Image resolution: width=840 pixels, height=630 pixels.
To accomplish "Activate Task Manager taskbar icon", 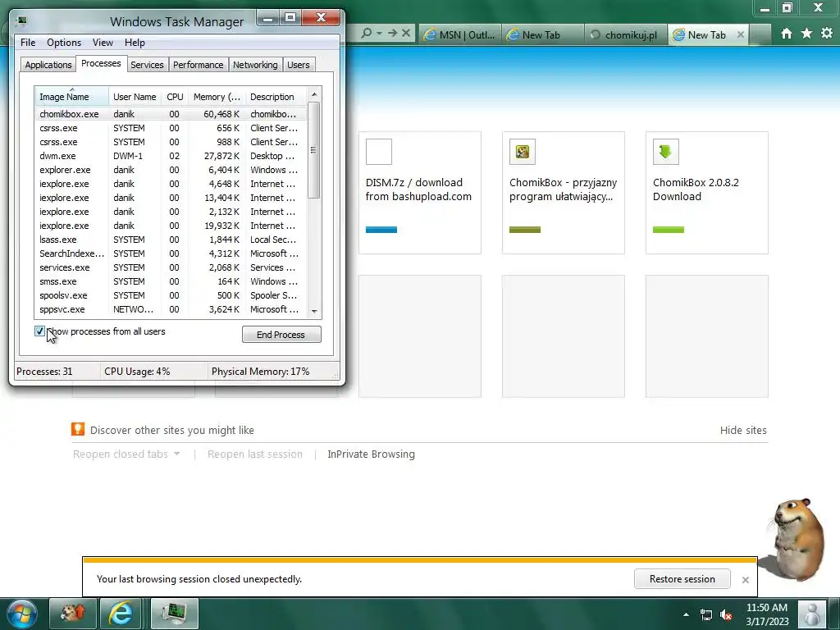I will pyautogui.click(x=175, y=614).
